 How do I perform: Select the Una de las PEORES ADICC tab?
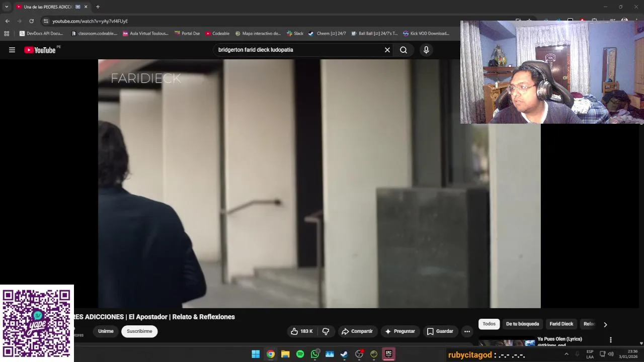pos(48,7)
